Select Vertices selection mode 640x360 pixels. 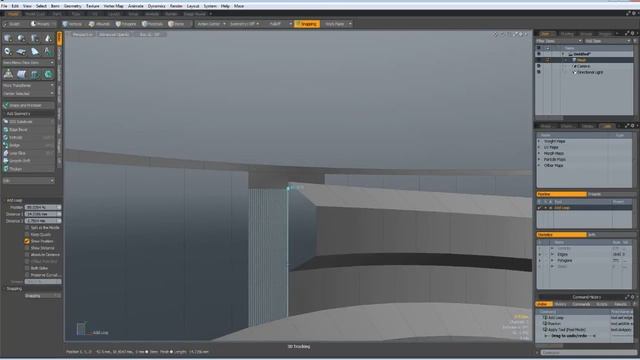coord(72,24)
